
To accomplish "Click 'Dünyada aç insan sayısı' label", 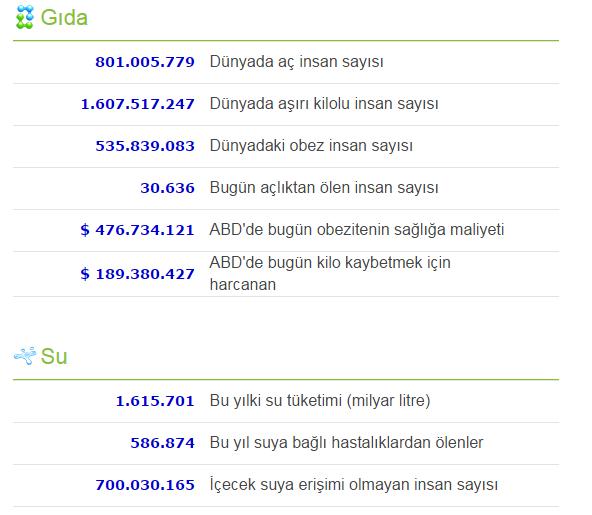I will tap(296, 62).
